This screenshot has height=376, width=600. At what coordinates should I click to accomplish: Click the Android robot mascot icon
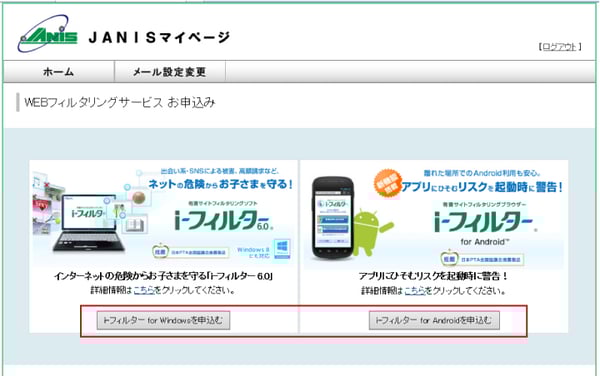[x=370, y=233]
